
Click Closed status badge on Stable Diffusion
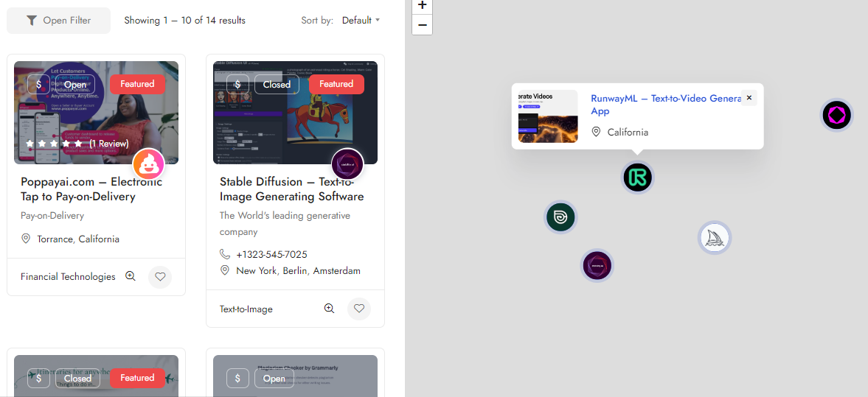[x=277, y=85]
